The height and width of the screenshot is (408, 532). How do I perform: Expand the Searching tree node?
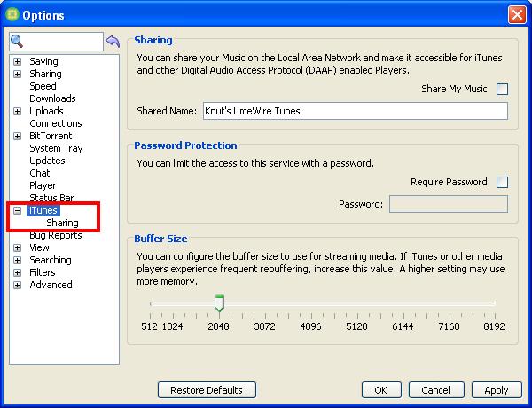pyautogui.click(x=18, y=261)
